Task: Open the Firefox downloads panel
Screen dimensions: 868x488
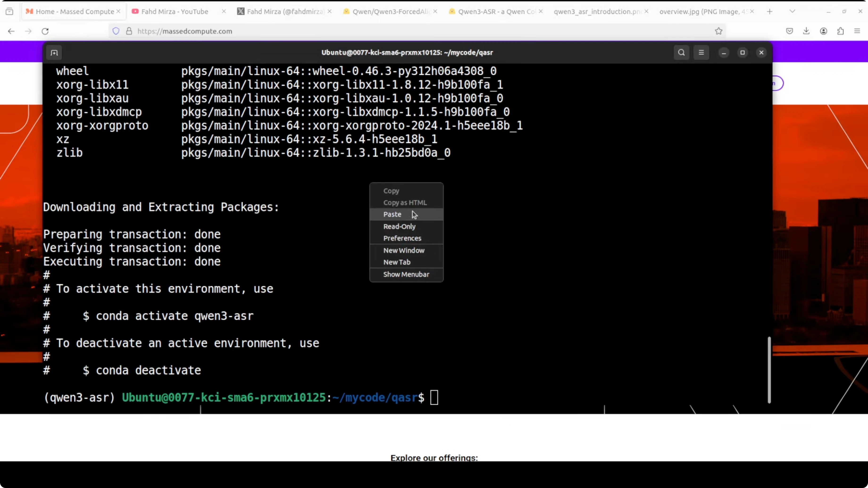Action: pos(806,31)
